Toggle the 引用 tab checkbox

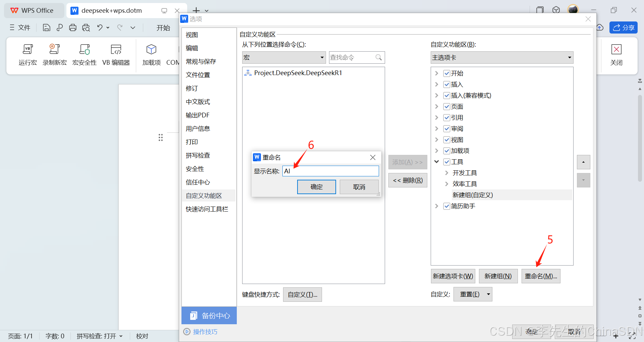click(x=447, y=118)
